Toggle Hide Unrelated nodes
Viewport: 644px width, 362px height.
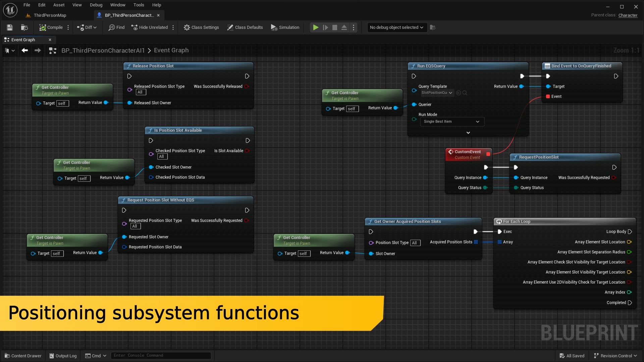click(150, 27)
